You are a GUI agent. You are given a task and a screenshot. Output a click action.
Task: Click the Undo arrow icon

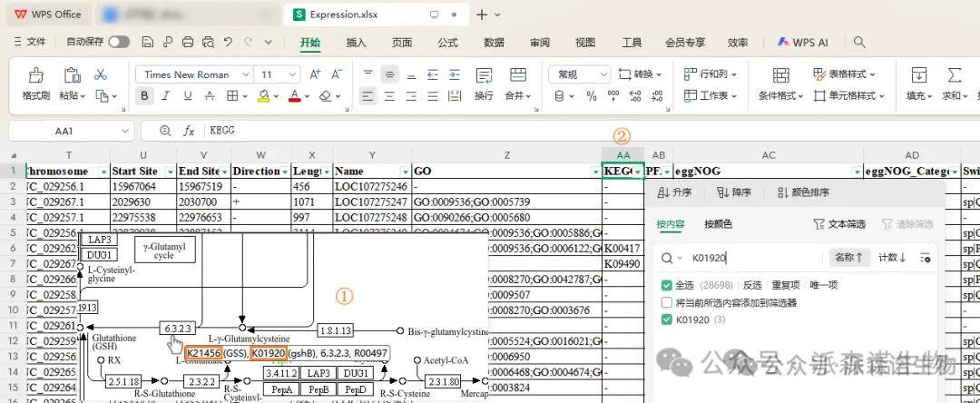click(227, 42)
